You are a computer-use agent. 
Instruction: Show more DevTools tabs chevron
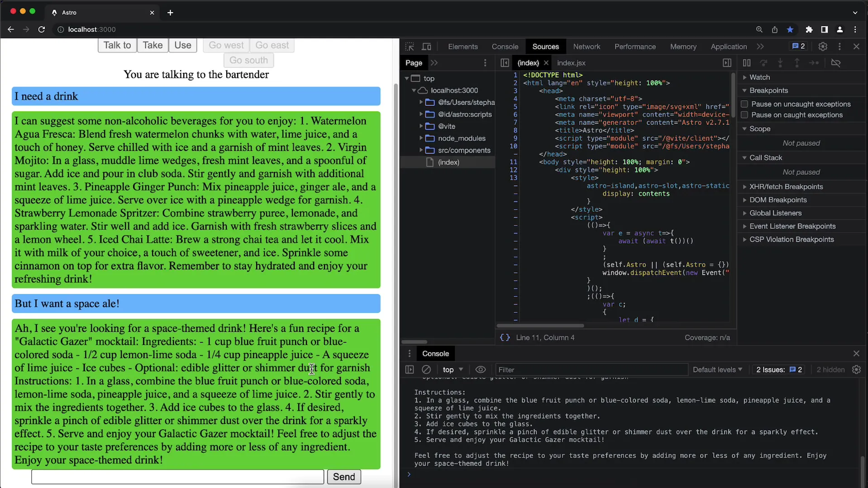tap(760, 47)
